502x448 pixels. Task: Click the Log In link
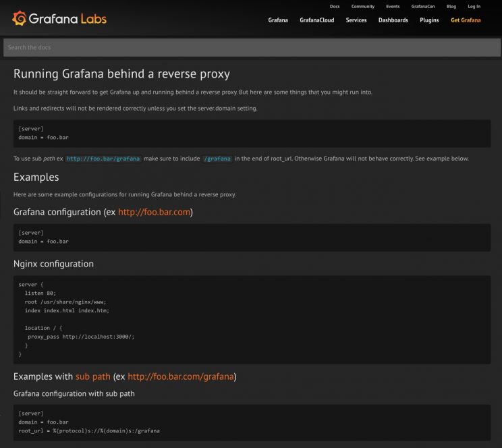(x=474, y=7)
